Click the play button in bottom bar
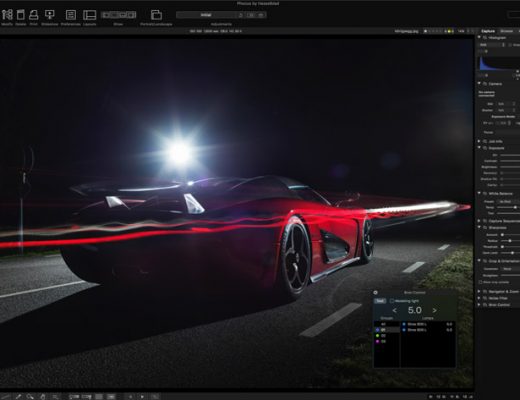 tap(142, 397)
